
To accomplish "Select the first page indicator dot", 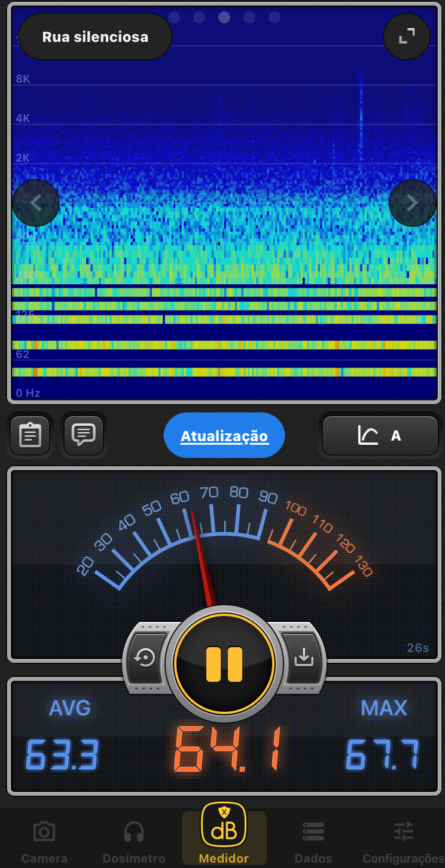I will (174, 17).
